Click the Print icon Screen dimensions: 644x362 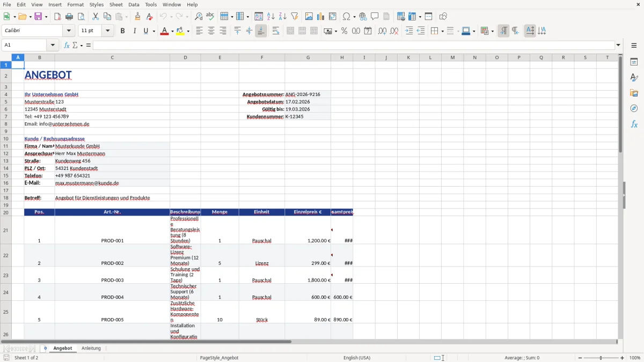coord(69,17)
